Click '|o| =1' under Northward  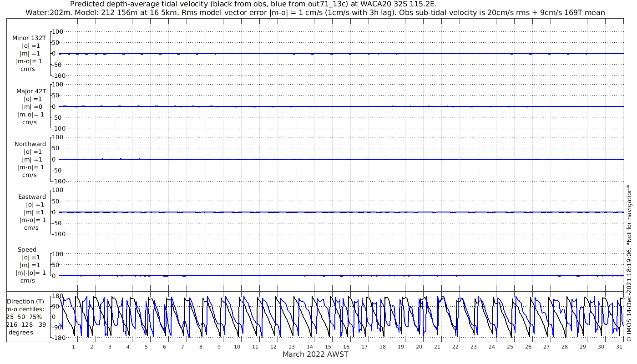[32, 152]
